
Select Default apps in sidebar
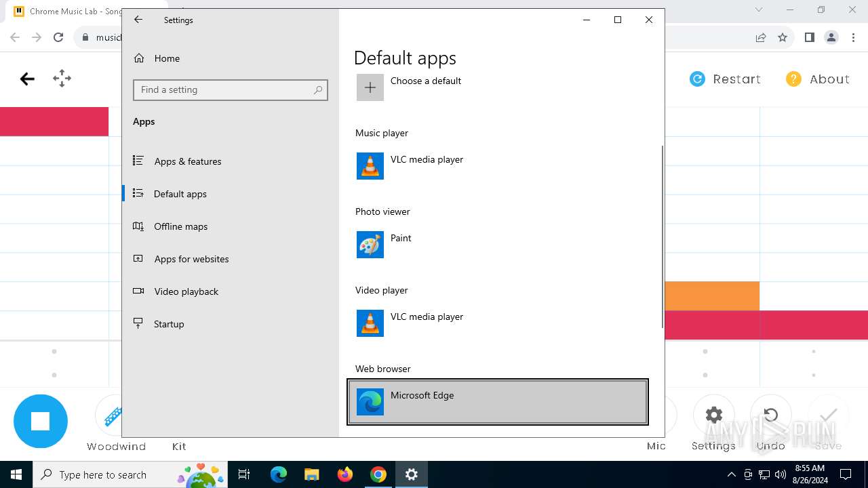[231, 194]
